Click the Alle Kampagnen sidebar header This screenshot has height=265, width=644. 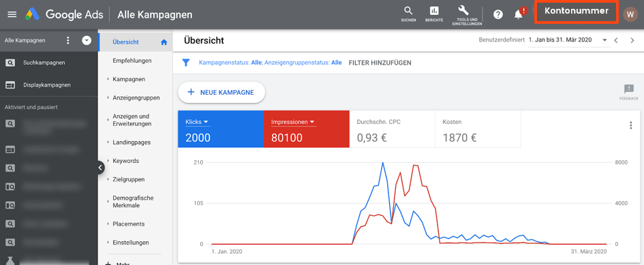(x=25, y=41)
